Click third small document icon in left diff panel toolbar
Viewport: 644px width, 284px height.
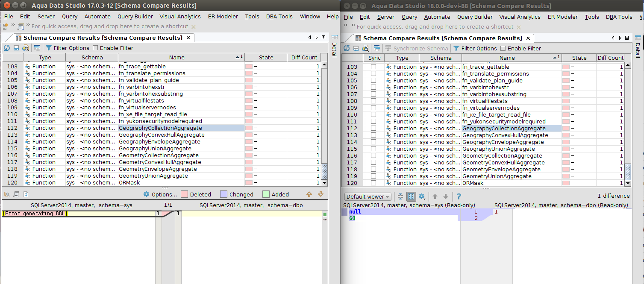tap(25, 194)
